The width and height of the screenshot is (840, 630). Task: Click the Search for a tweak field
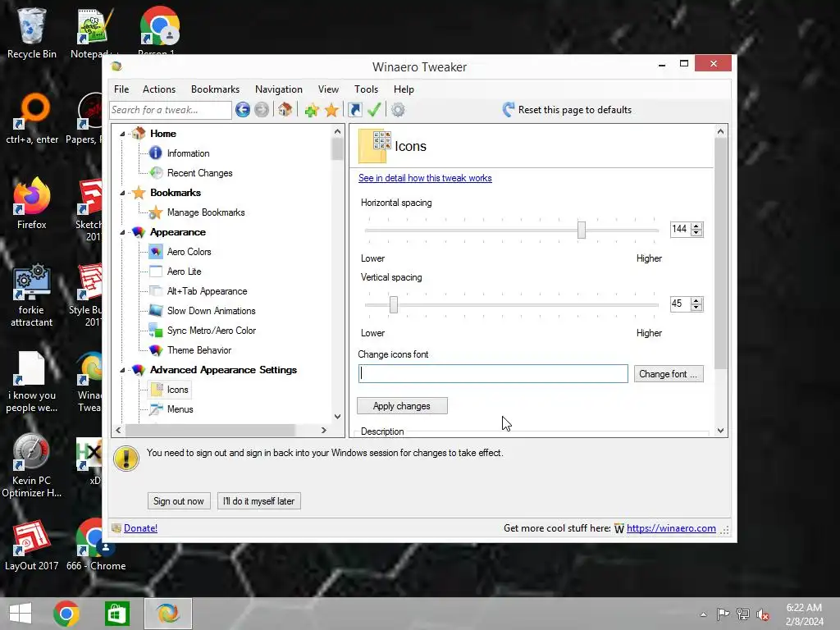[171, 110]
